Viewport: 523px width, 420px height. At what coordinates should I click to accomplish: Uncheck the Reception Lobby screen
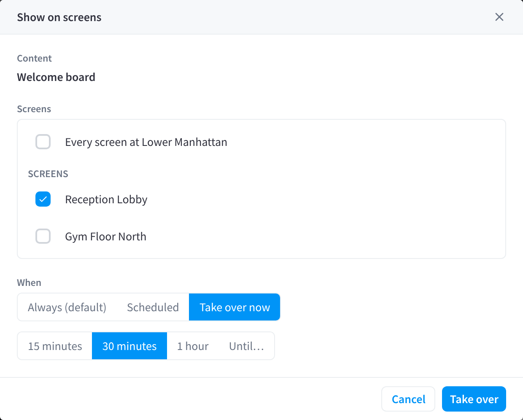[43, 199]
